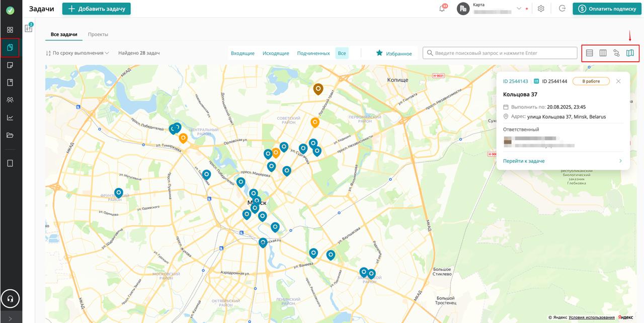Viewport: 644px width, 323px height.
Task: Open the people/team icon in sidebar
Action: (x=10, y=100)
